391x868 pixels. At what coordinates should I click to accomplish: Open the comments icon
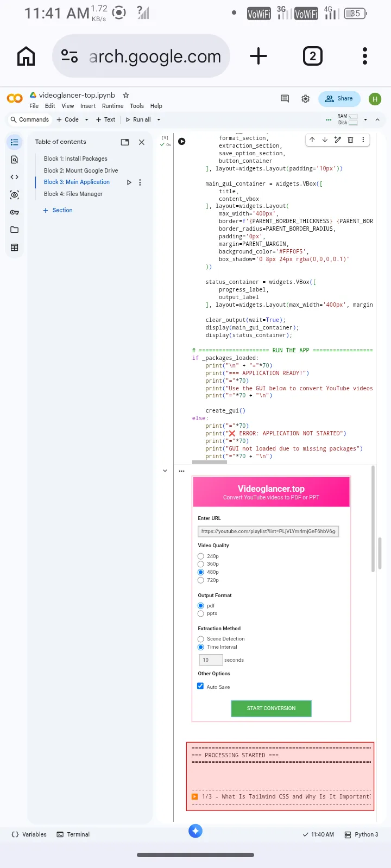[x=285, y=98]
